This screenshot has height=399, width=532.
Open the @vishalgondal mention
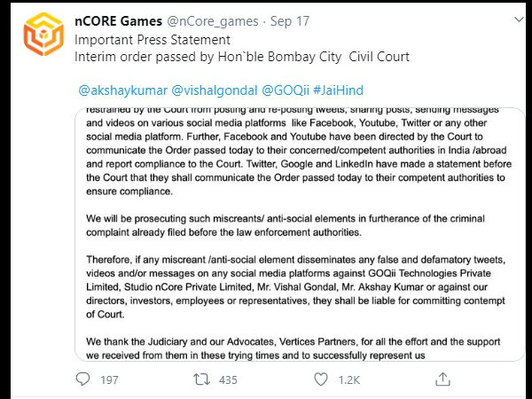tap(215, 90)
